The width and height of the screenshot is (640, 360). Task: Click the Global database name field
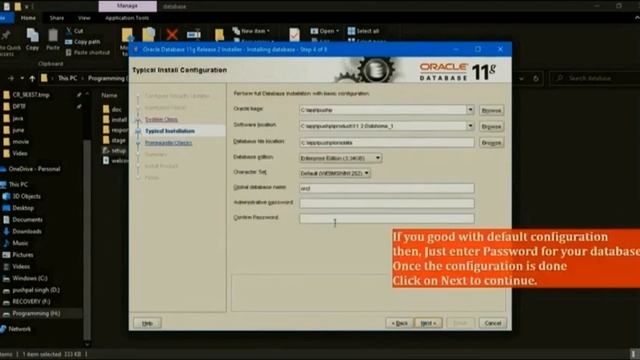(x=387, y=188)
